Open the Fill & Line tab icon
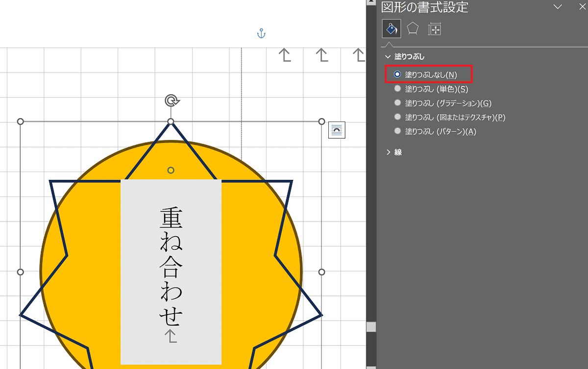The width and height of the screenshot is (588, 369). (x=392, y=29)
